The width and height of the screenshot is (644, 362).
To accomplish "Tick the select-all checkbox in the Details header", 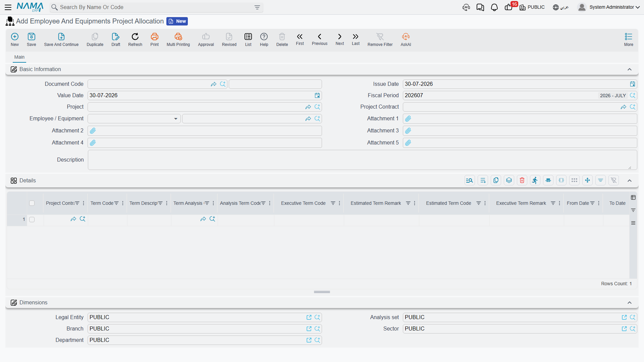I will (32, 203).
